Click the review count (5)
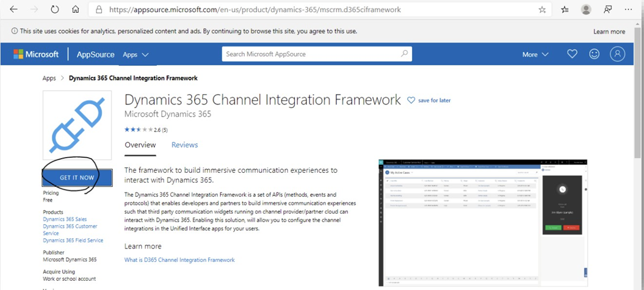Image resolution: width=644 pixels, height=290 pixels. pyautogui.click(x=165, y=130)
